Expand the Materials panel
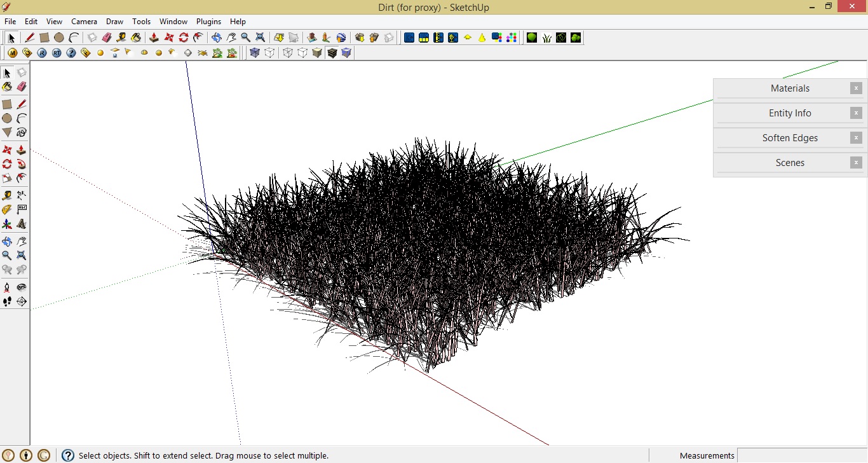The image size is (868, 463). pos(790,88)
